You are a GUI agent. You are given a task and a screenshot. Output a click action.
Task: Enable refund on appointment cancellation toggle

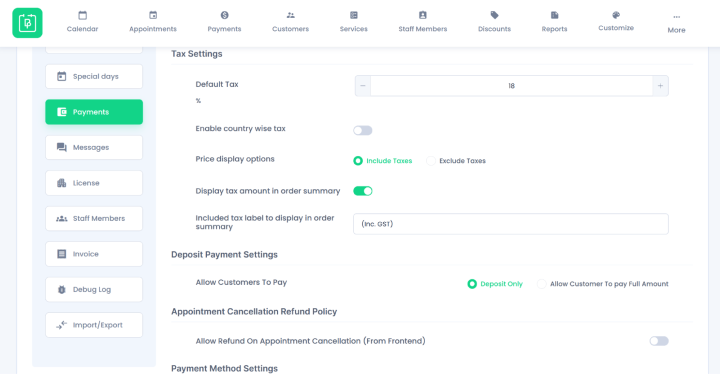pos(659,341)
